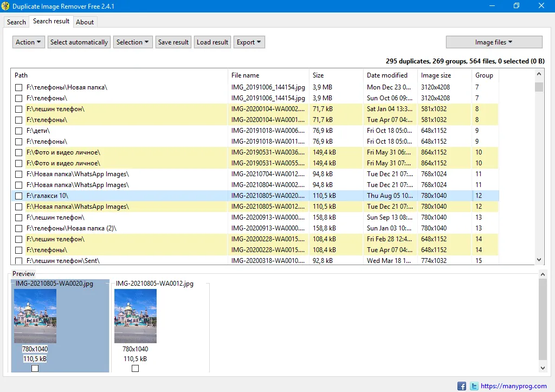Click the app icon in the title bar
Image resolution: width=555 pixels, height=392 pixels.
[x=6, y=6]
